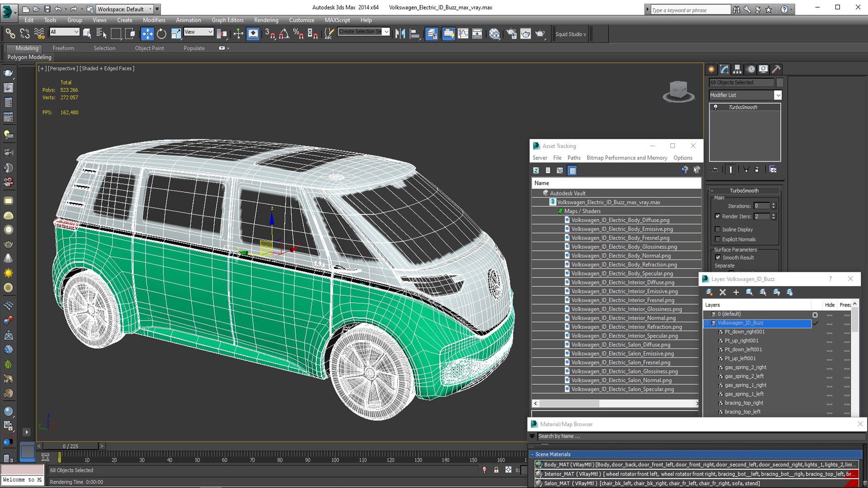Image resolution: width=868 pixels, height=488 pixels.
Task: Open the Workspace Default dropdown
Action: [x=125, y=9]
